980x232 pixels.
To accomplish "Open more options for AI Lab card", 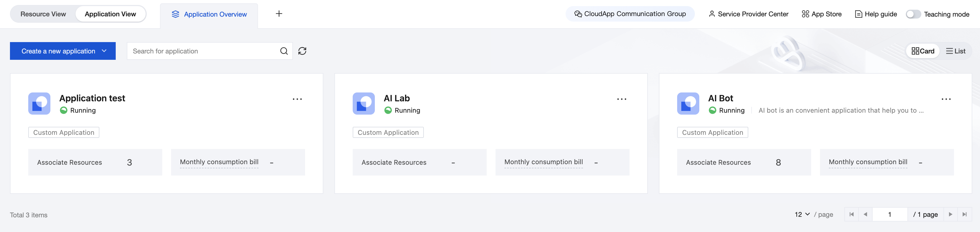I will tap(621, 99).
